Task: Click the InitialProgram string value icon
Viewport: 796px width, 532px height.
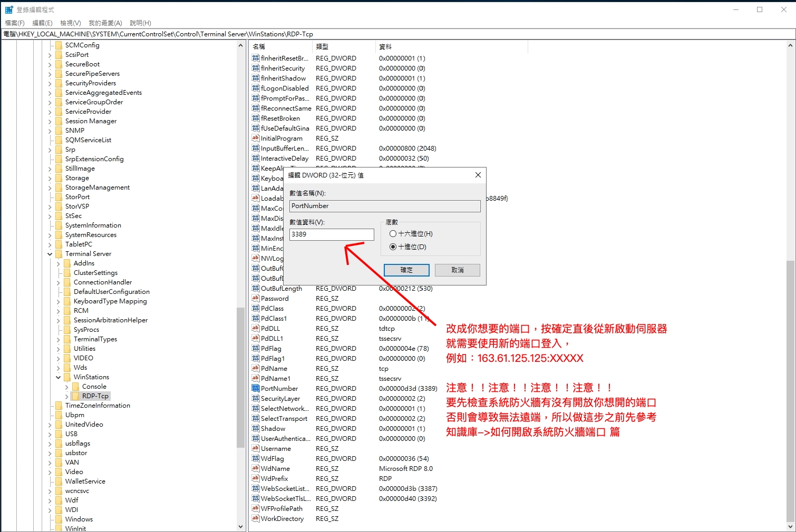Action: (x=256, y=139)
